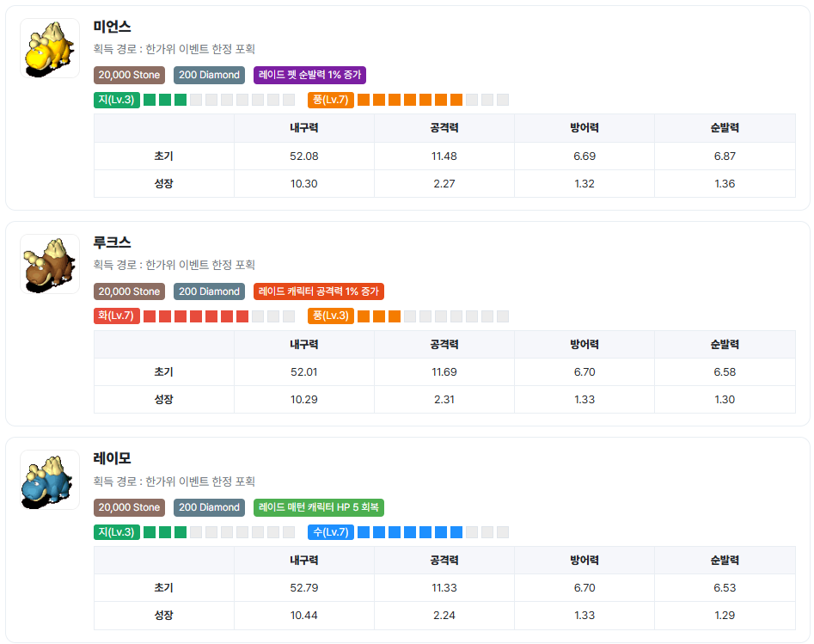This screenshot has width=814, height=644.
Task: Click 성장 row label in 레이모 table
Action: (x=163, y=615)
